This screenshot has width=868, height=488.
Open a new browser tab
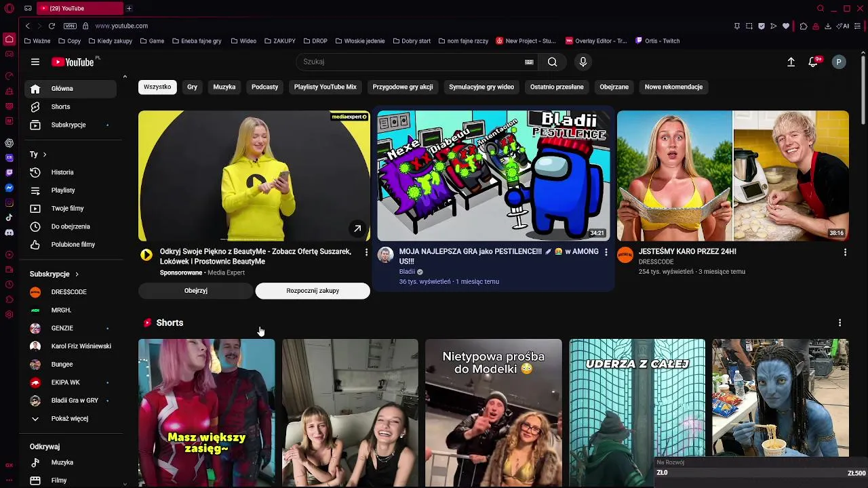pyautogui.click(x=129, y=8)
